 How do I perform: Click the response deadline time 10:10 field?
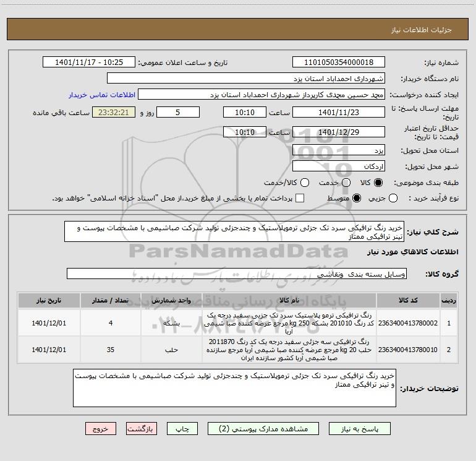click(x=245, y=112)
